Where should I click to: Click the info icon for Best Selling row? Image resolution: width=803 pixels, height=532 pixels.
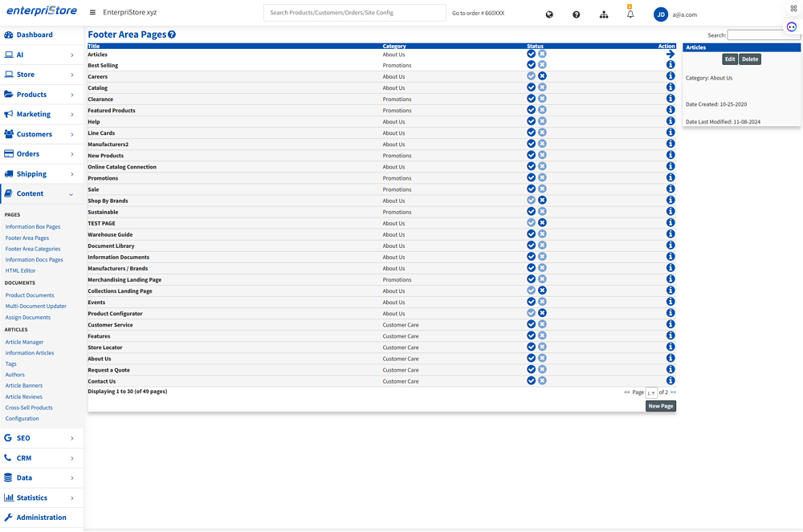pos(671,65)
